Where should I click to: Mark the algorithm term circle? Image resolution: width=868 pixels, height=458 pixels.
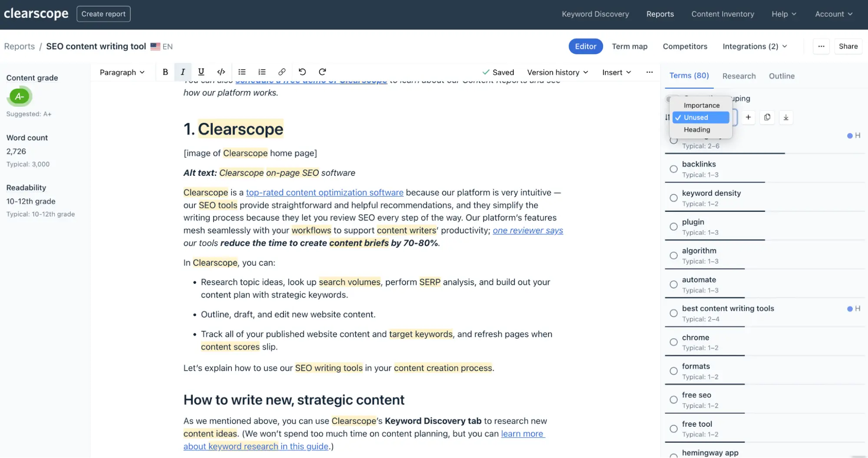point(673,256)
